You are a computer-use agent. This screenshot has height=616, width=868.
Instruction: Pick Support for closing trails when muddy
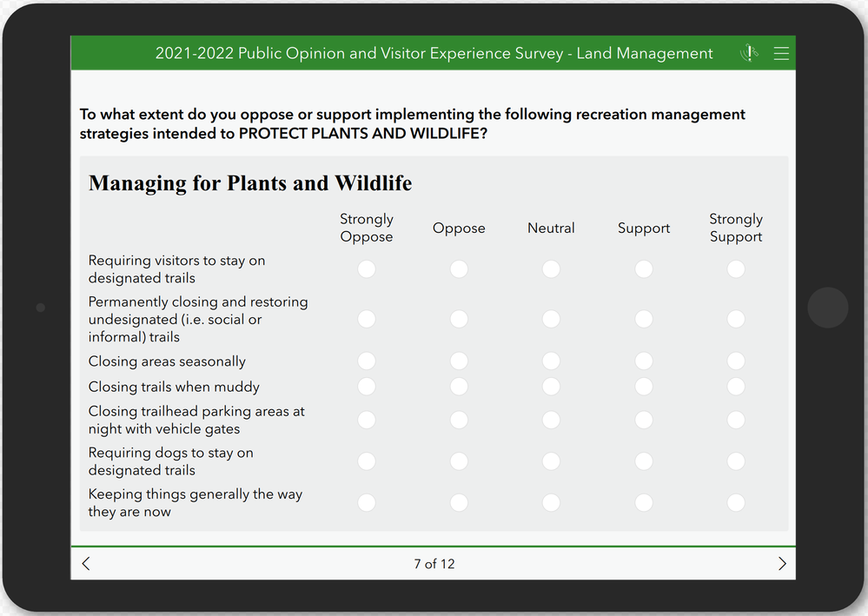pos(644,387)
